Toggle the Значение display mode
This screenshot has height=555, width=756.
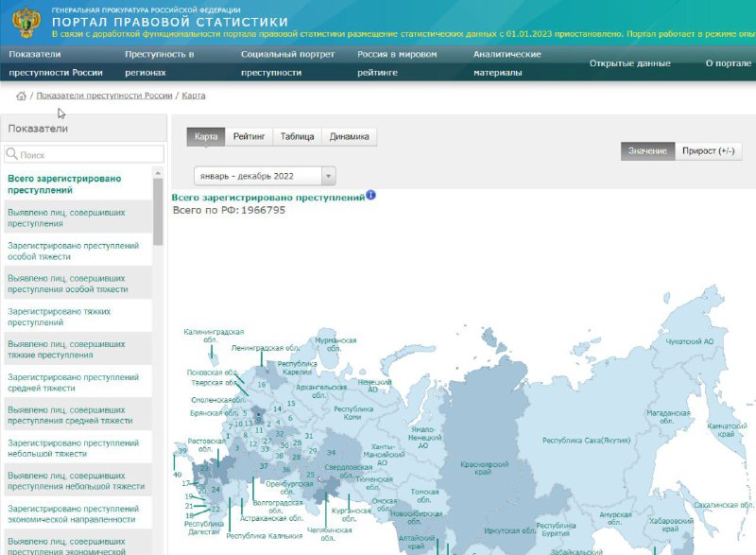pos(647,151)
